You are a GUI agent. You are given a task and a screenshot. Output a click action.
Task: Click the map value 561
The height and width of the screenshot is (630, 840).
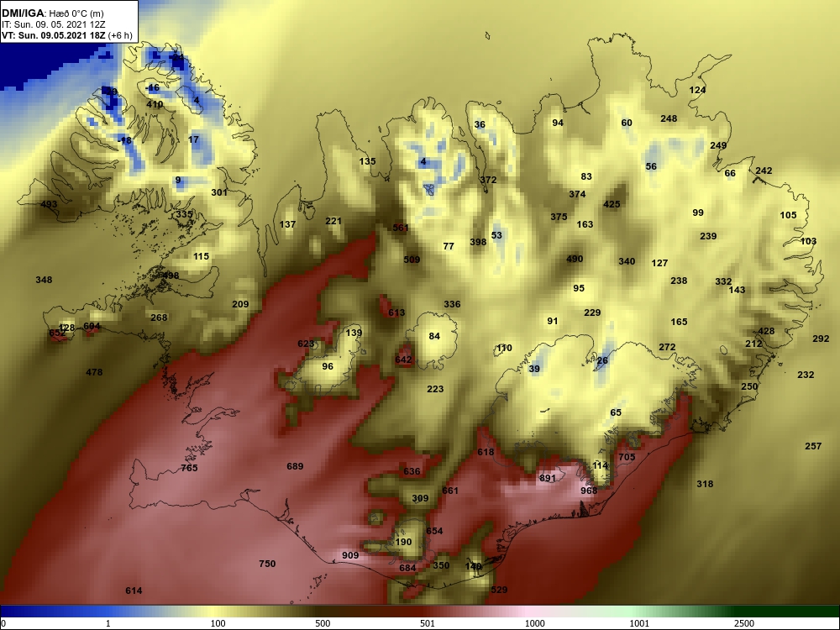click(x=401, y=227)
